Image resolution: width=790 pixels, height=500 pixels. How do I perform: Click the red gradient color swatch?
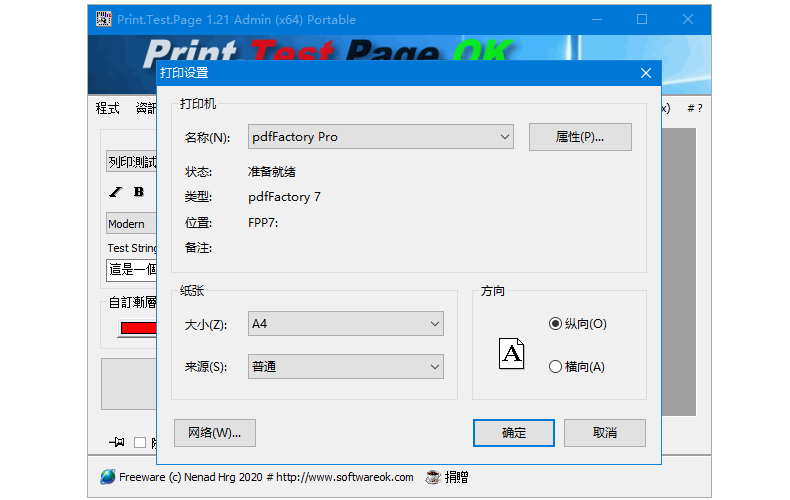(138, 328)
